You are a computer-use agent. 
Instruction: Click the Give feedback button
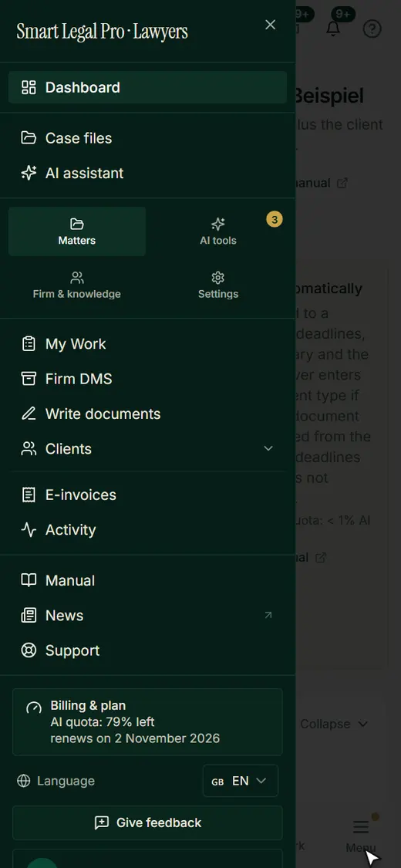(x=147, y=822)
